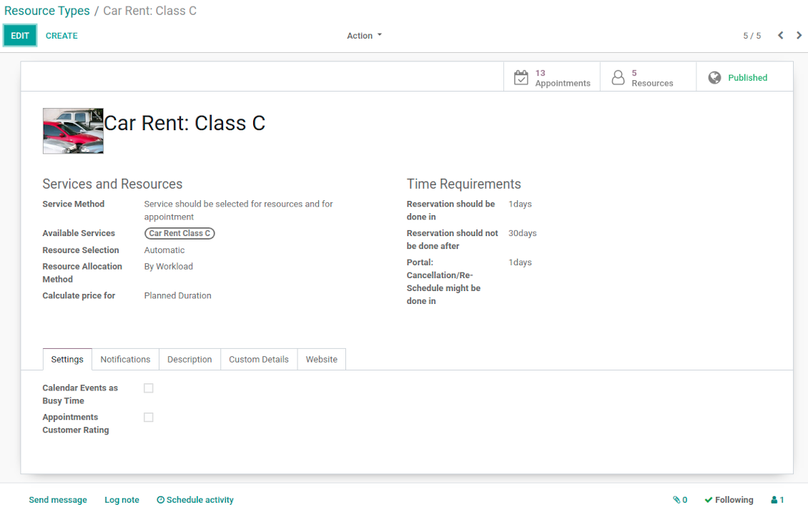Image resolution: width=808 pixels, height=532 pixels.
Task: Click the Appointments calendar icon
Action: [x=521, y=78]
